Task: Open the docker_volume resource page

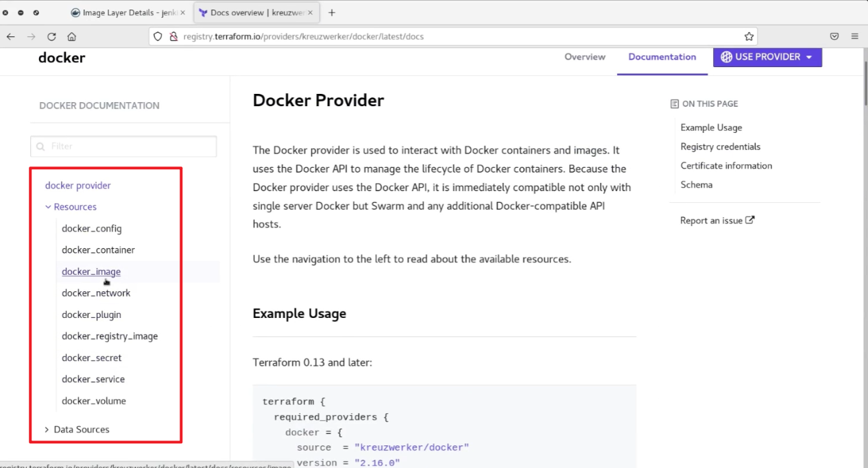Action: click(x=94, y=401)
